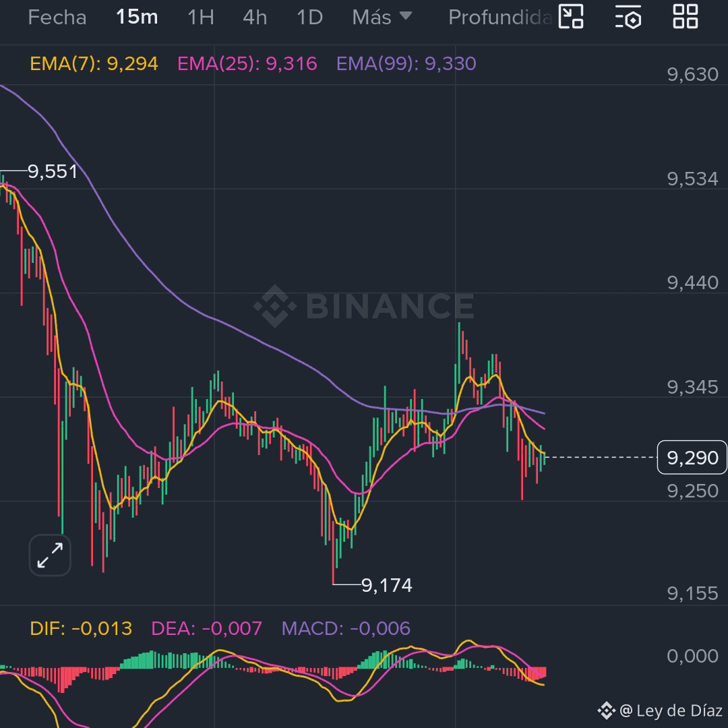Viewport: 728px width, 728px height.
Task: Tap the 9,630 price axis label
Action: pos(693,74)
